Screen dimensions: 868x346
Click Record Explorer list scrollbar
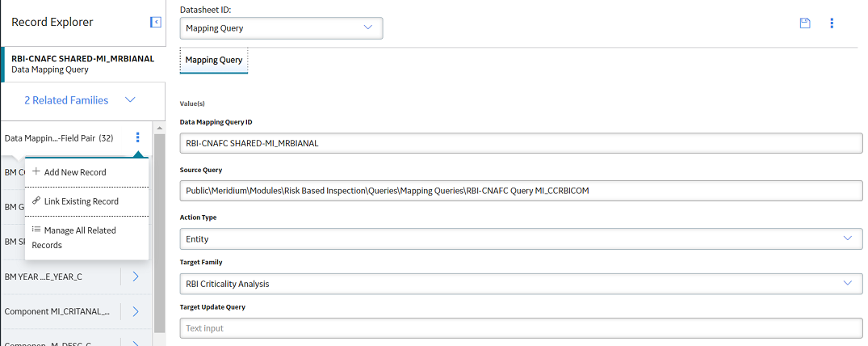coord(159,233)
